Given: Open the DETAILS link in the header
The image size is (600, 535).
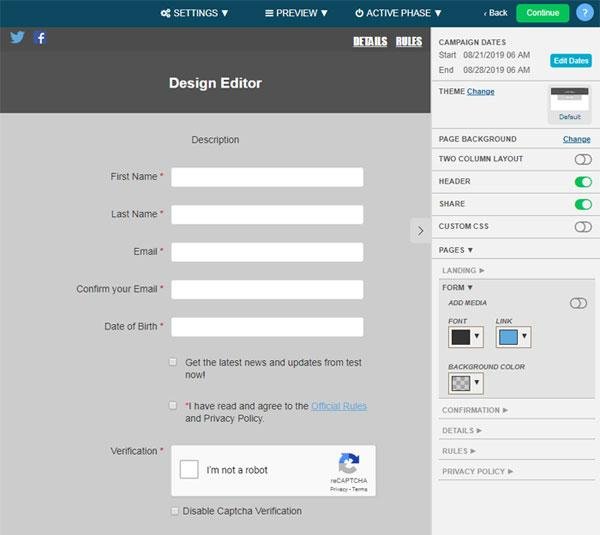Looking at the screenshot, I should pyautogui.click(x=370, y=41).
